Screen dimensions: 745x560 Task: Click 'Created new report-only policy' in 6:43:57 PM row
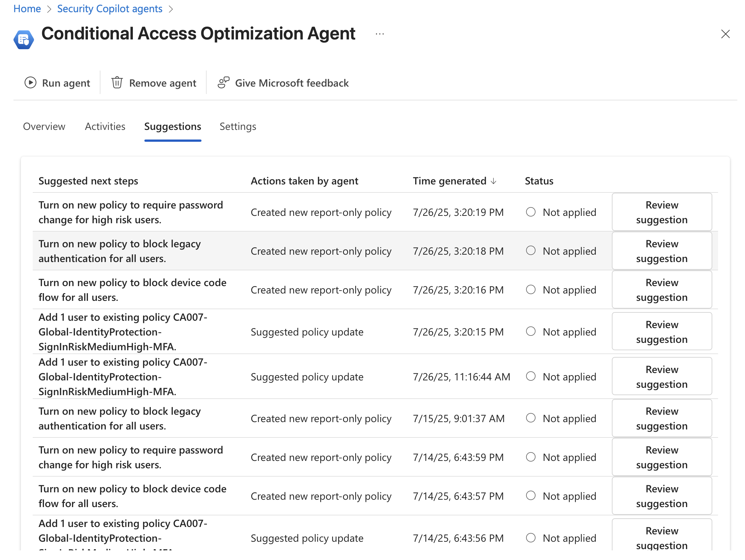coord(321,496)
